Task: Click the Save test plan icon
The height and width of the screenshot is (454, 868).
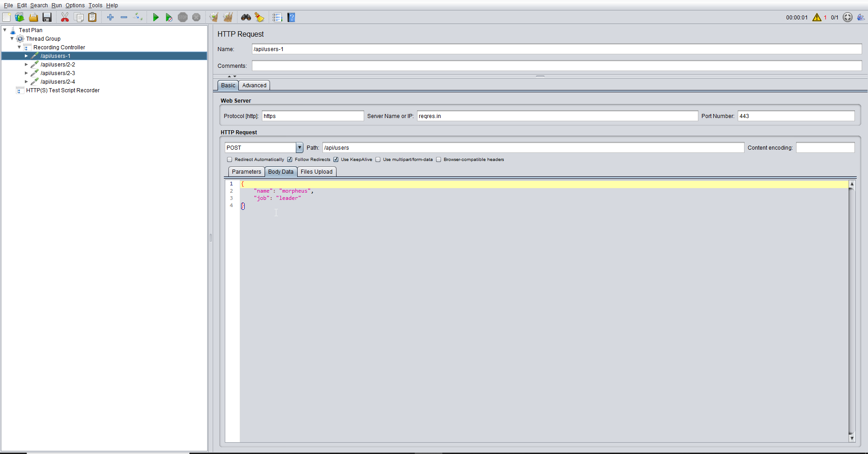Action: point(47,17)
